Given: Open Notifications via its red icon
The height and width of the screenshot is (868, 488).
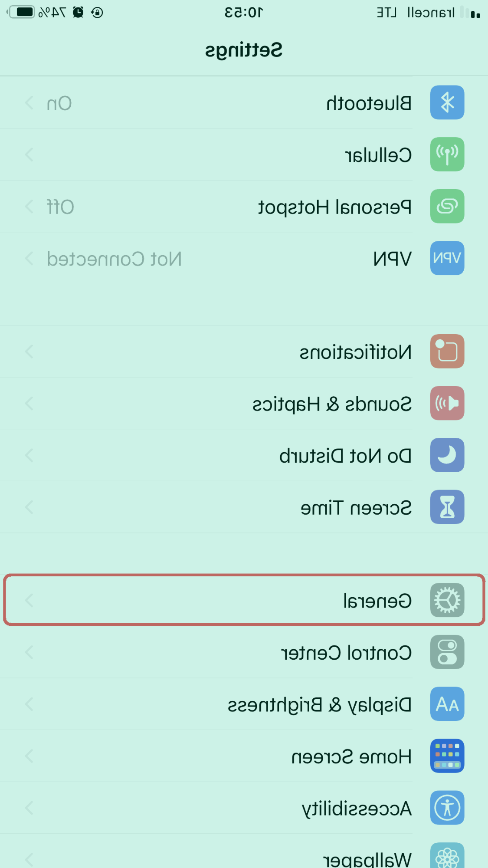Looking at the screenshot, I should coord(447,352).
